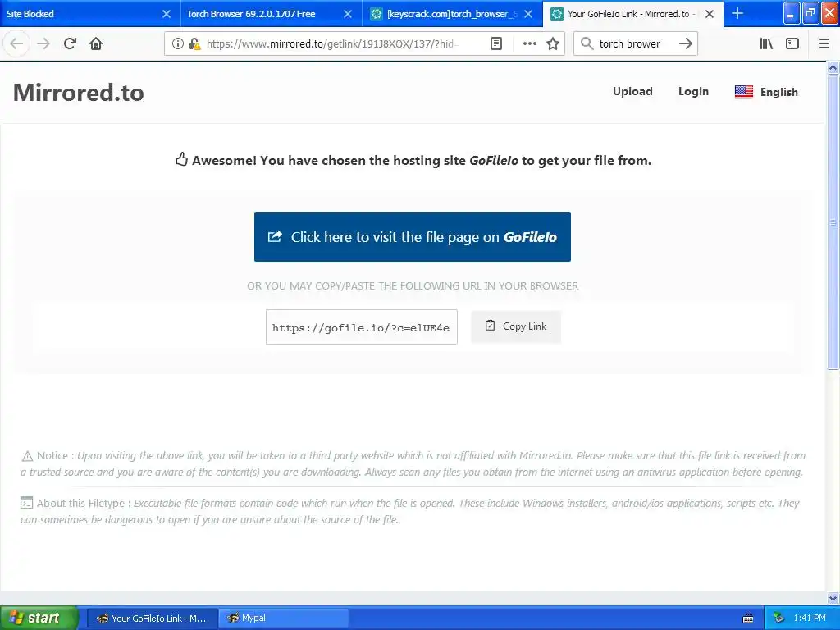Image resolution: width=840 pixels, height=630 pixels.
Task: Click the padlock warning icon
Action: [x=194, y=44]
